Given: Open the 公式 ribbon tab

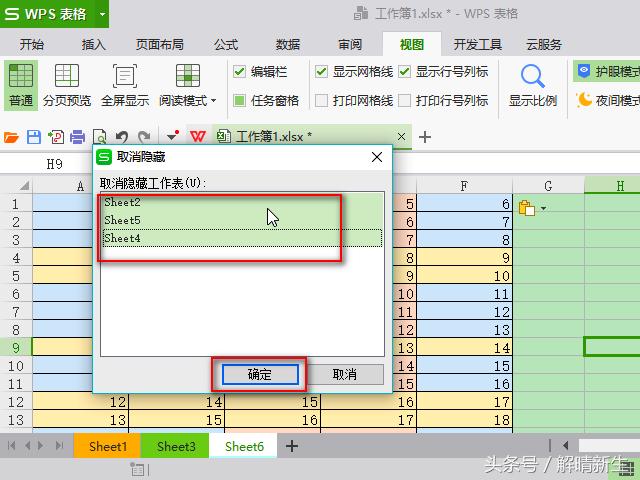Looking at the screenshot, I should click(226, 44).
